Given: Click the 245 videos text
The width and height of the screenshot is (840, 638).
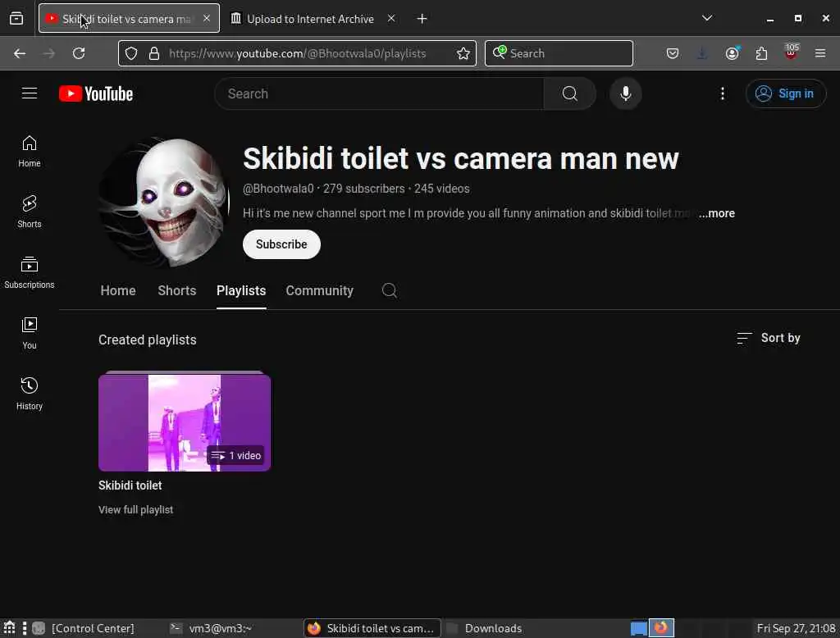Looking at the screenshot, I should click(x=441, y=189).
